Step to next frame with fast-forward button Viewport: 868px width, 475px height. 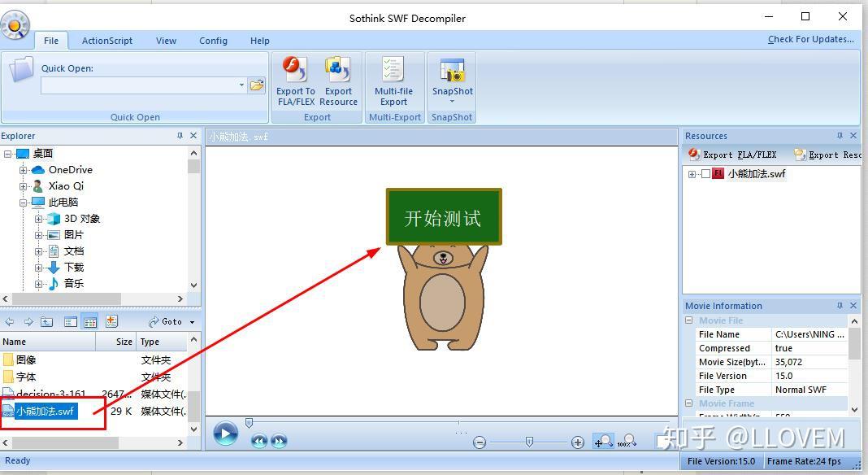pos(279,441)
